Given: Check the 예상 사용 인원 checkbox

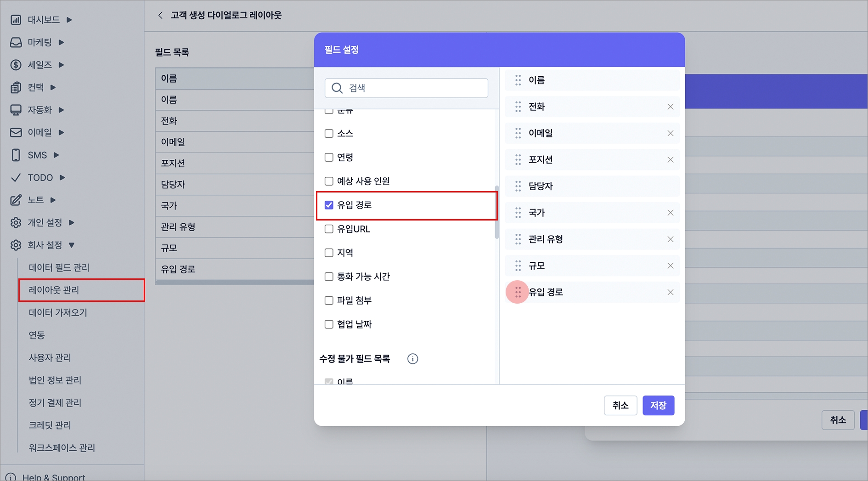Looking at the screenshot, I should [x=329, y=181].
